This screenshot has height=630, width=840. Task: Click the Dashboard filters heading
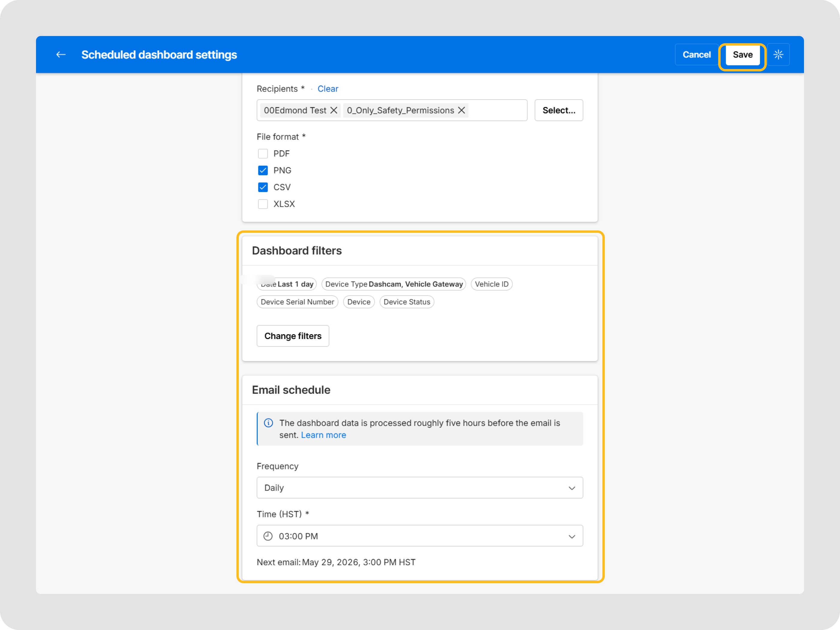297,250
